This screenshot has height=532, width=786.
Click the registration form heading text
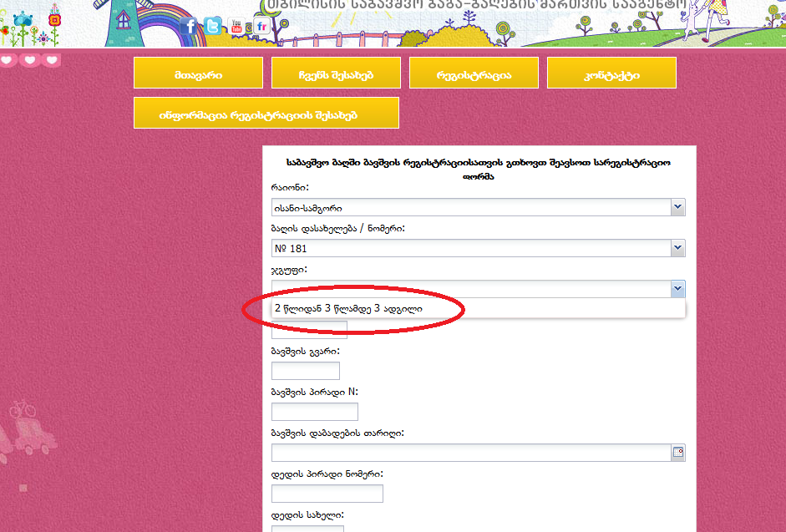(479, 169)
